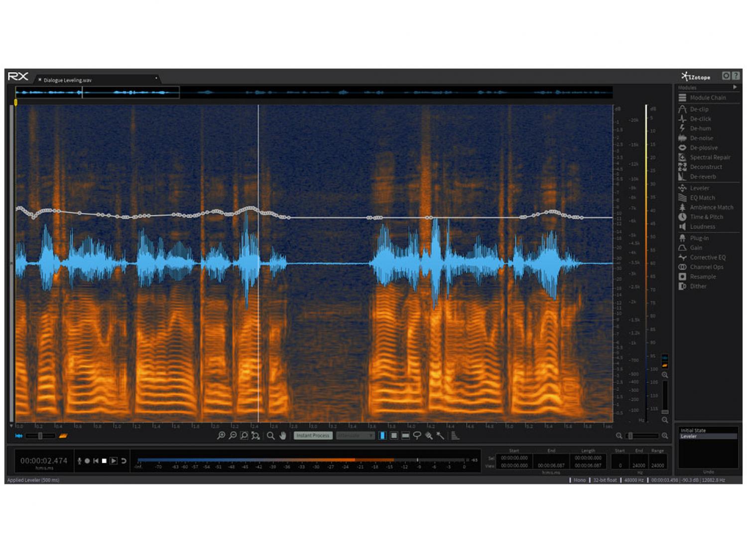This screenshot has width=747, height=560.
Task: Open the help question mark button
Action: click(736, 76)
